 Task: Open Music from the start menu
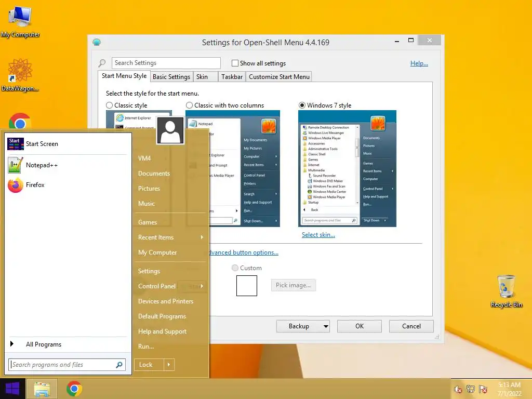point(147,204)
